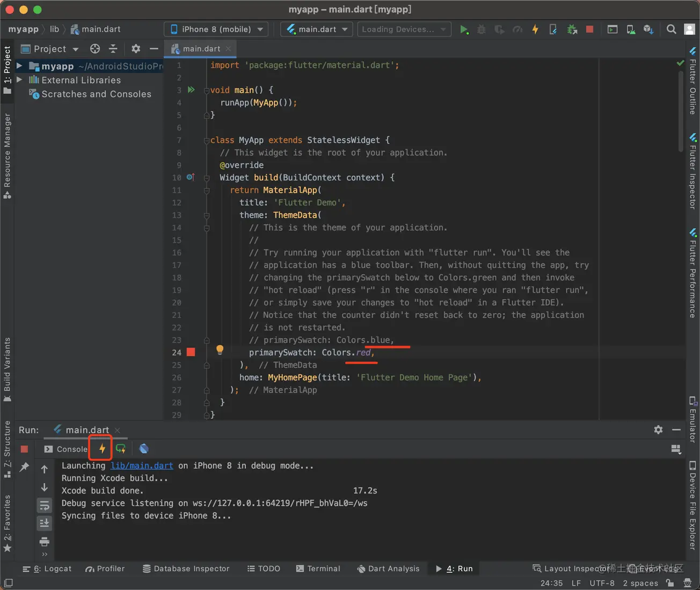
Task: Click the locate target icon in the Project panel
Action: pos(95,49)
